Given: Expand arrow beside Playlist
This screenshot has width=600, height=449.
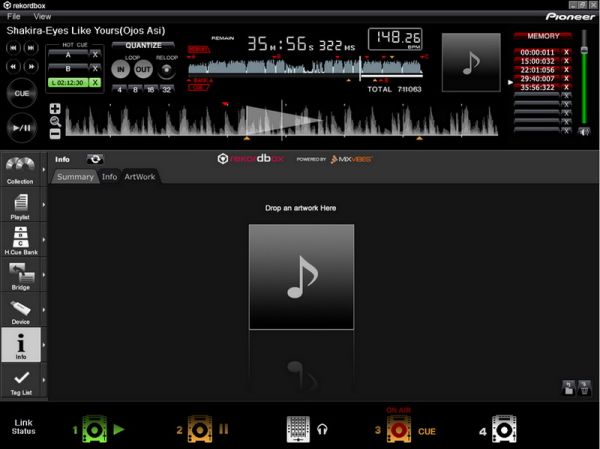Looking at the screenshot, I should [x=44, y=205].
